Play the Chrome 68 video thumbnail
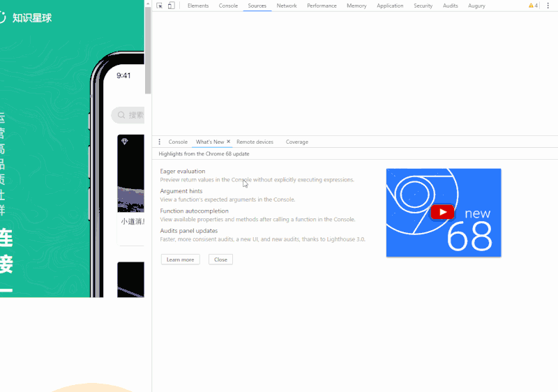Image resolution: width=558 pixels, height=392 pixels. pyautogui.click(x=444, y=212)
